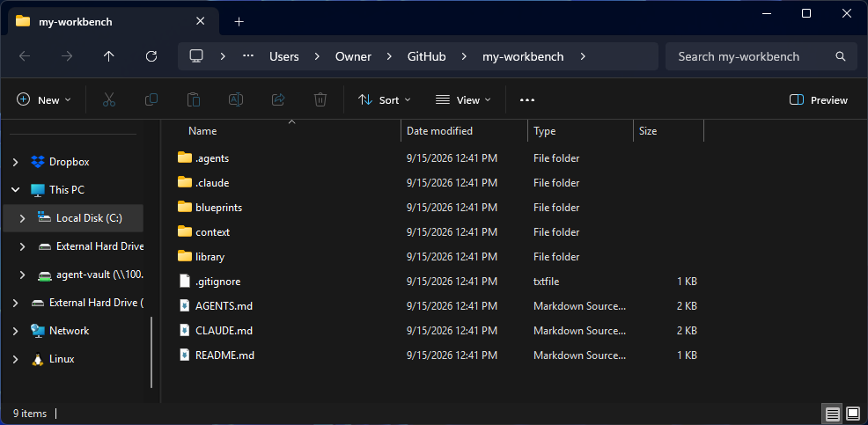Screen dimensions: 868x425
Task: Click the Search my-workbench field
Action: click(x=761, y=56)
